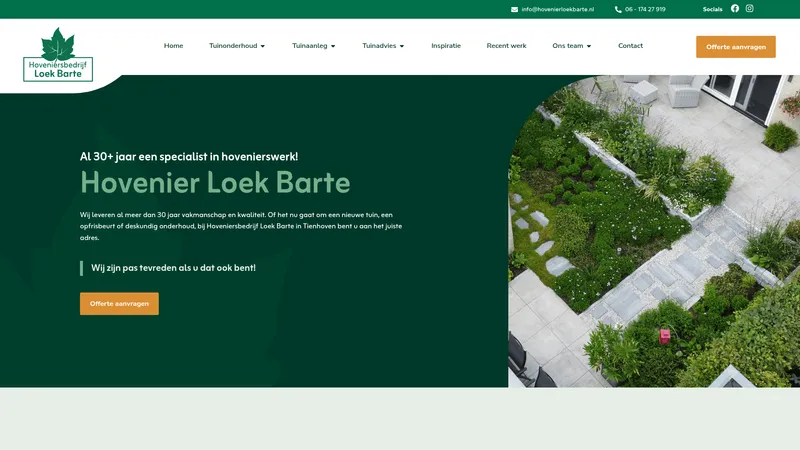Click the 'Wij leveren al meer dan 30 jaar' paragraph
The image size is (800, 450).
click(x=241, y=226)
